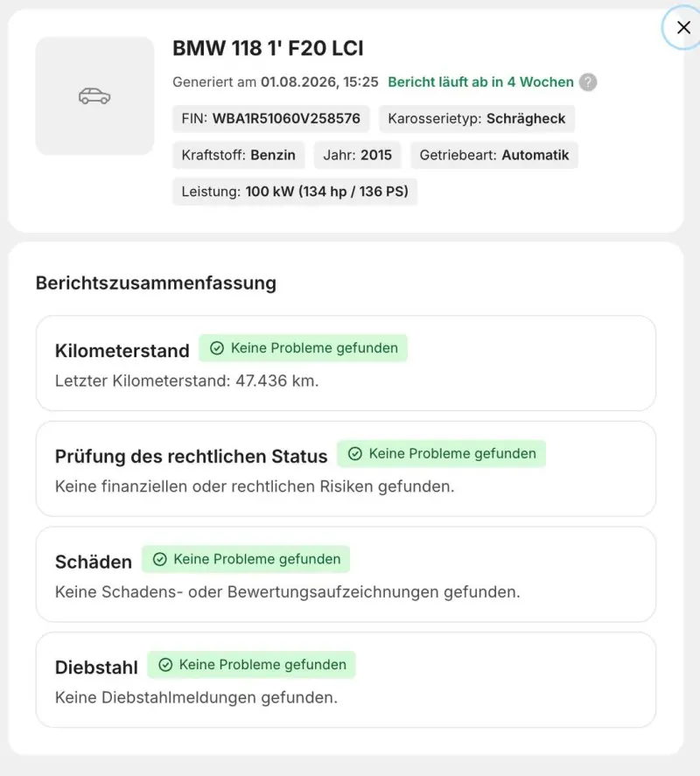Viewport: 700px width, 776px height.
Task: Click the Kilometerstand check-circle icon
Action: (x=217, y=348)
